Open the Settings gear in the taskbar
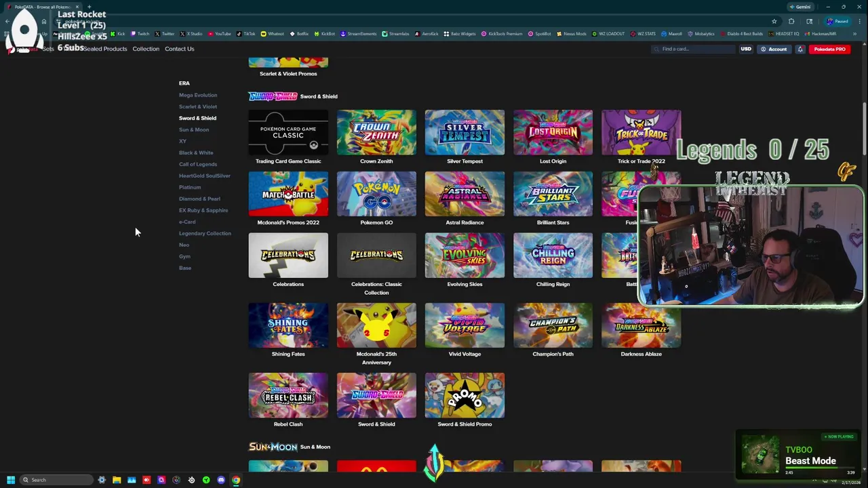Screen dimensions: 868x488 click(102, 480)
